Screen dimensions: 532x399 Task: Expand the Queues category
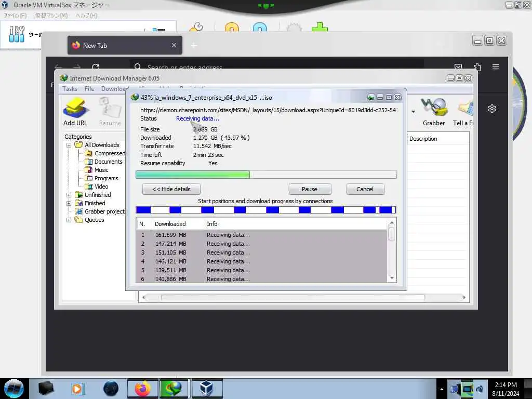coord(69,220)
